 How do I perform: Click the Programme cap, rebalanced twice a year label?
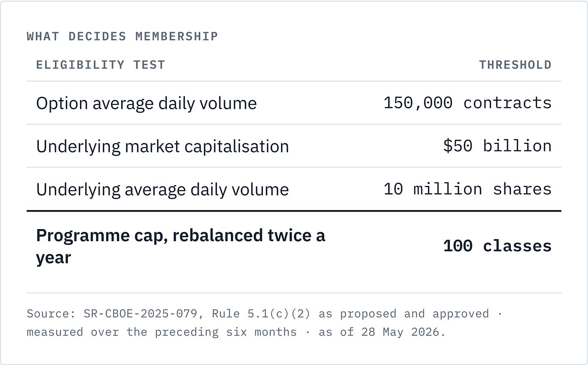181,246
